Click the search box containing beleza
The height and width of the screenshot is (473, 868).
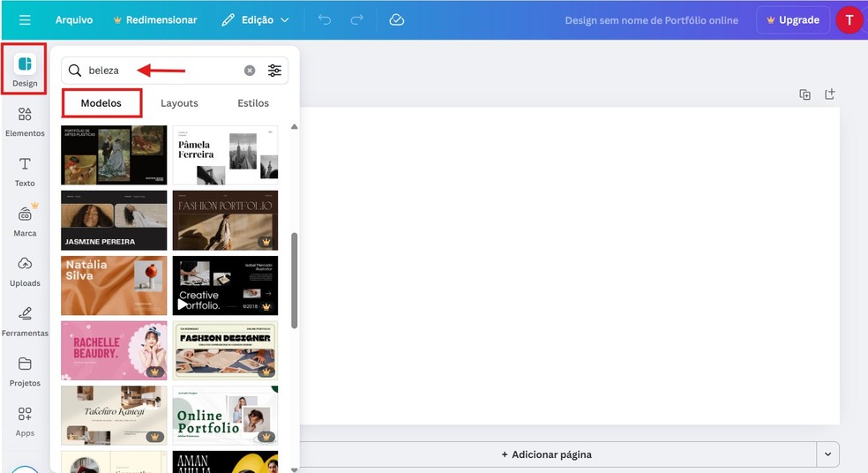coord(175,71)
